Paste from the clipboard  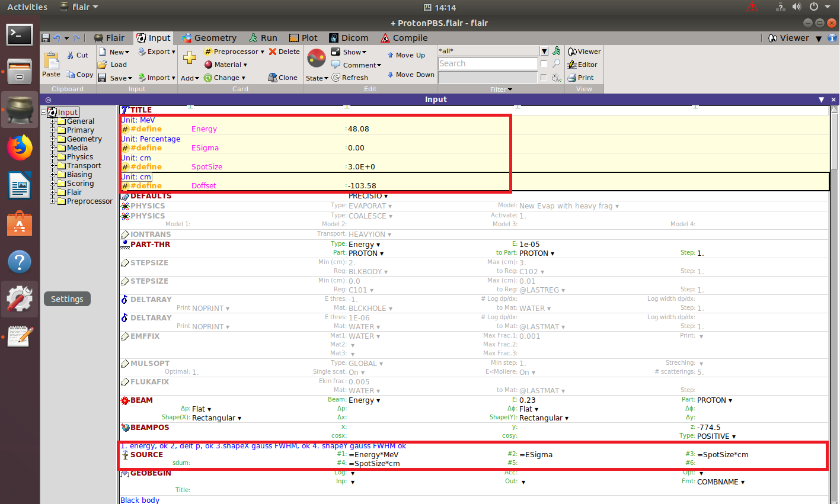click(x=51, y=65)
